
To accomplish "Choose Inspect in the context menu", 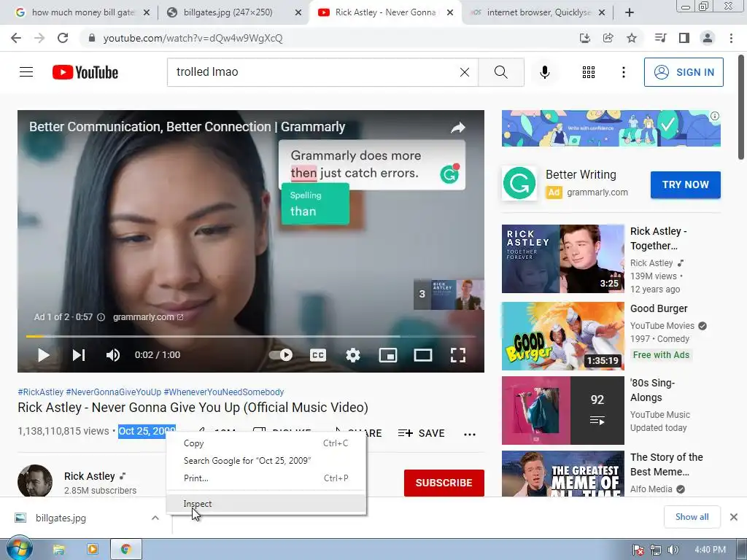I will (266, 503).
